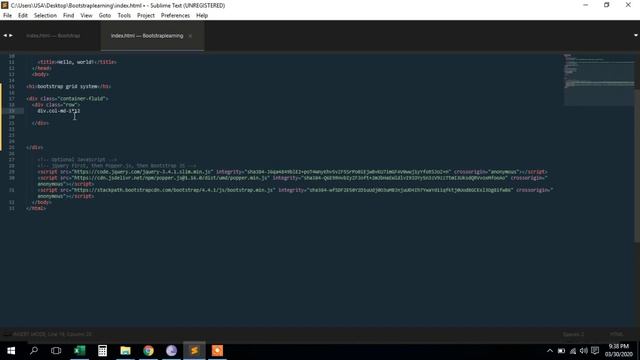The image size is (640, 360).
Task: Minimize the Sublime Text window
Action: click(x=586, y=5)
